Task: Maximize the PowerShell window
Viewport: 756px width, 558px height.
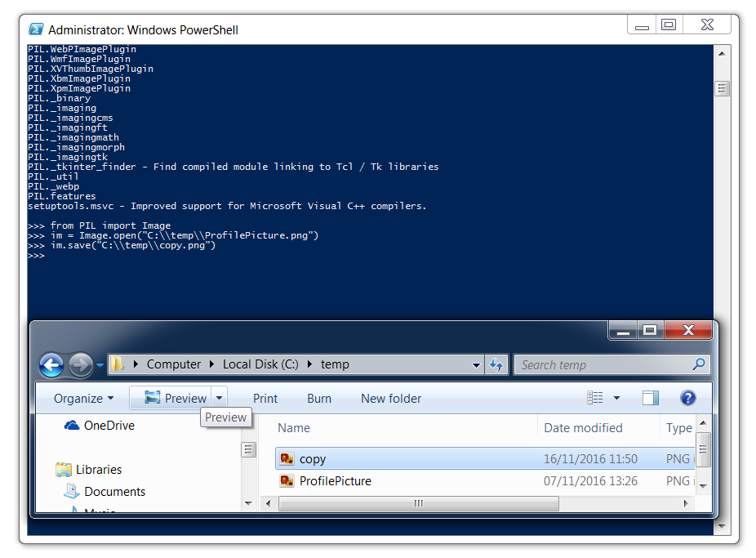Action: [669, 25]
